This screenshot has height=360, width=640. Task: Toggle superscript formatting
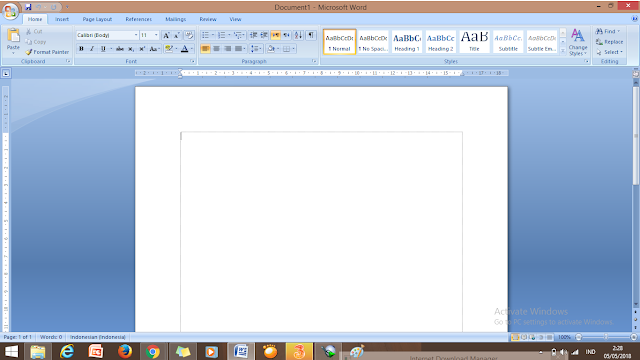coord(142,49)
